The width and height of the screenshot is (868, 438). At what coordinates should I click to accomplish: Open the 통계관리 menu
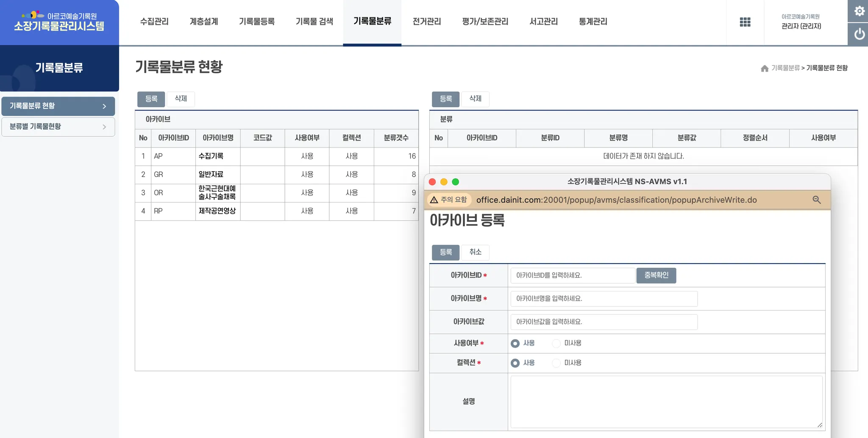(593, 22)
